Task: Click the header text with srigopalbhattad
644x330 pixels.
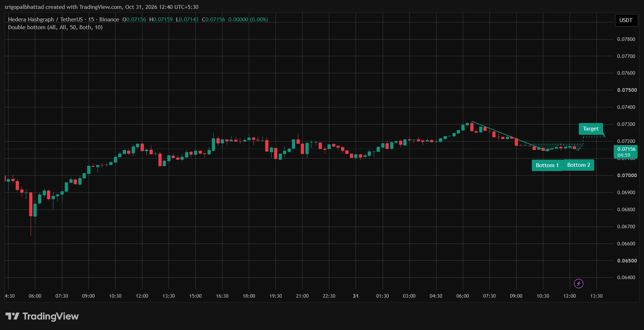Action: (101, 7)
